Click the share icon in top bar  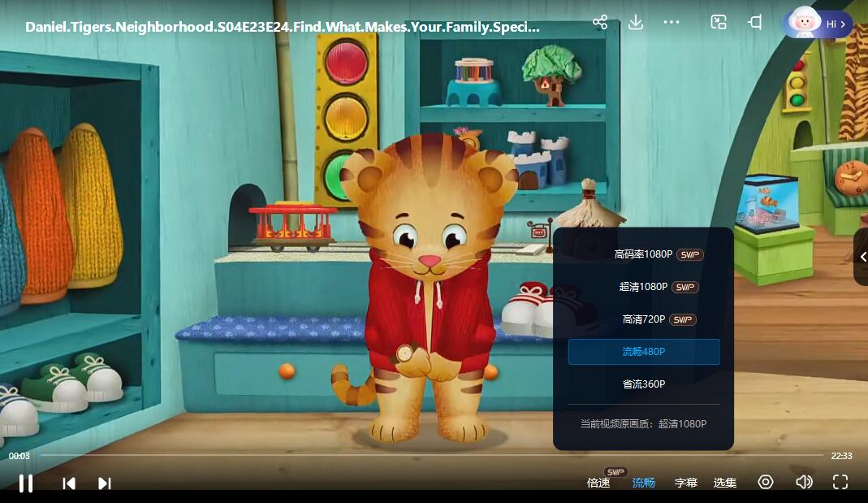coord(600,22)
